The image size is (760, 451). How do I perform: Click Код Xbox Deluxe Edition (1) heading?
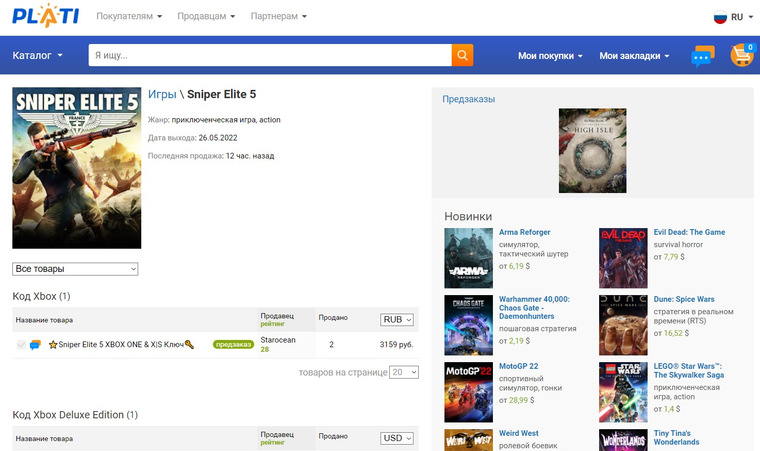coord(75,415)
